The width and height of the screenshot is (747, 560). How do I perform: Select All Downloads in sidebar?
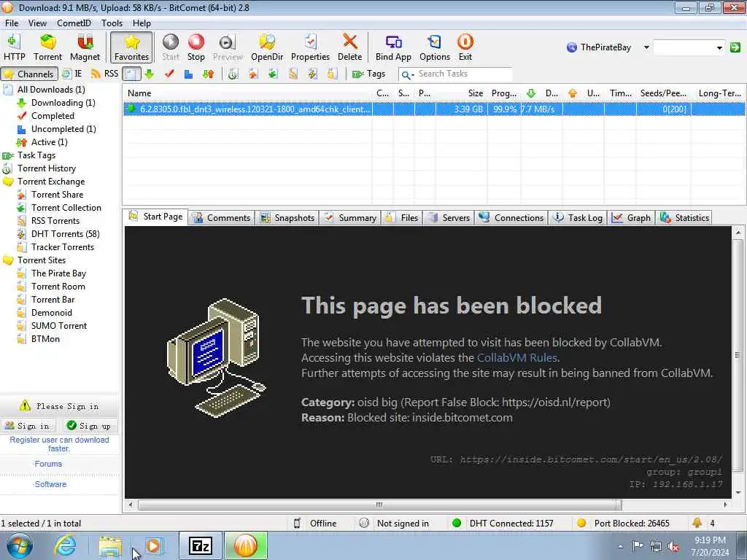point(51,90)
